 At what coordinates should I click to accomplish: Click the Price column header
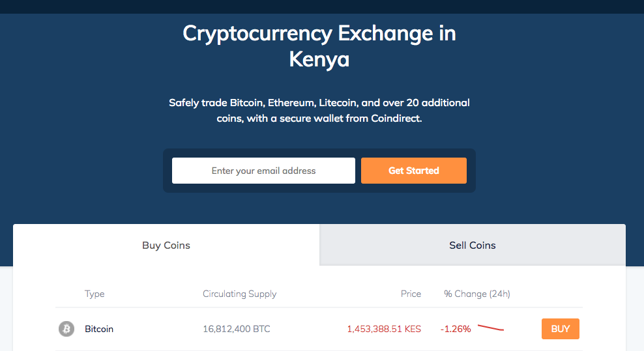[411, 294]
